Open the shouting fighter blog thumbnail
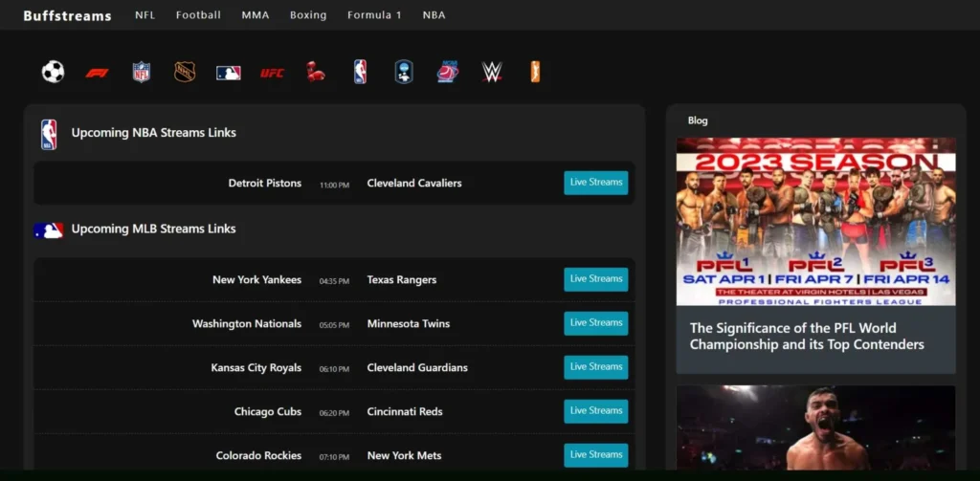This screenshot has width=980, height=481. [815, 427]
